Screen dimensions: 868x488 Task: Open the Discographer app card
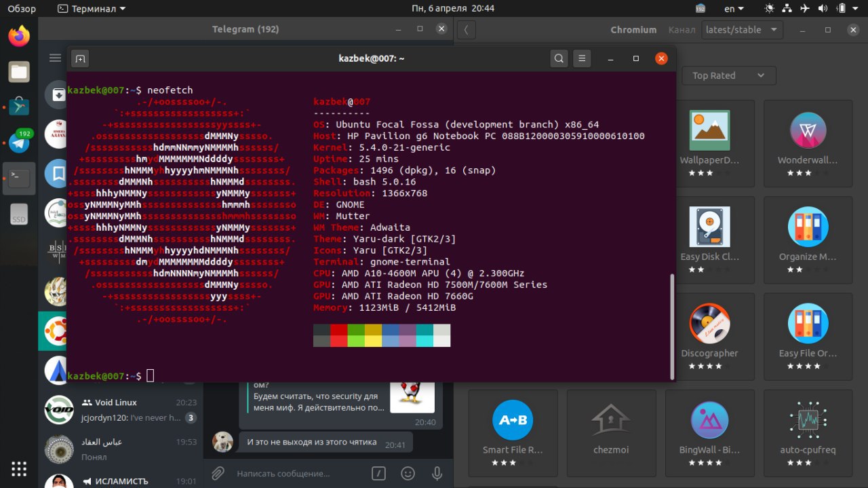coord(710,337)
